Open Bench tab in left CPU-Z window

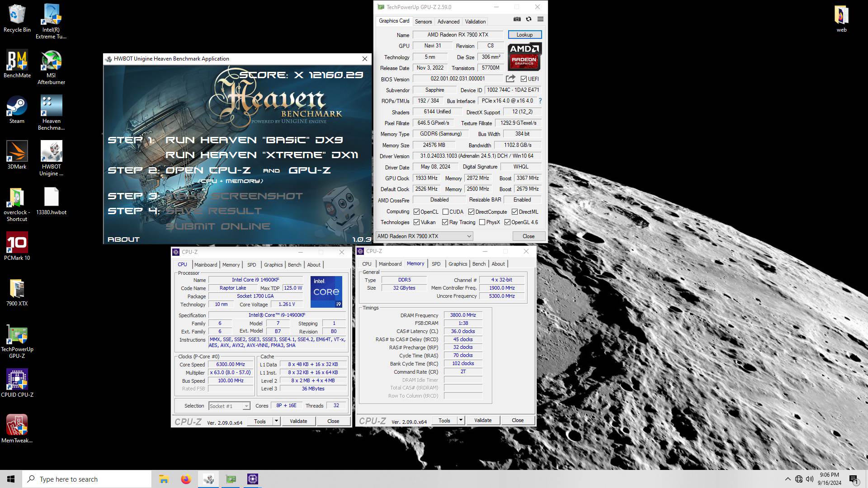pos(294,265)
